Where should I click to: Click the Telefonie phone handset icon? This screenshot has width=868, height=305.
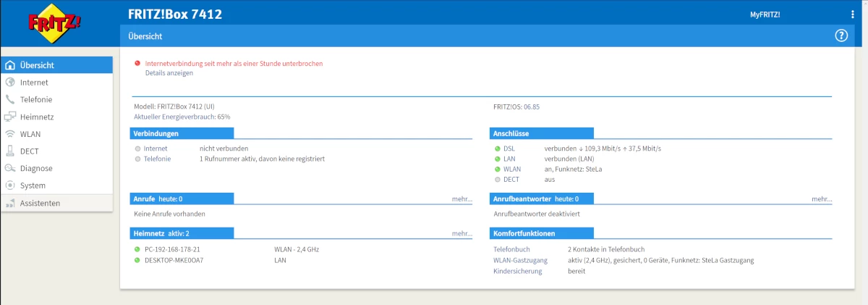click(x=10, y=99)
